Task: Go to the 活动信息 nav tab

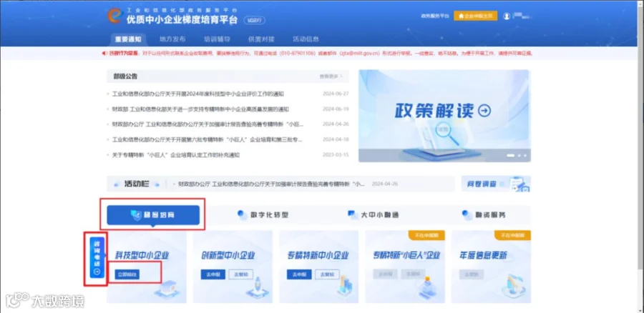Action: click(306, 39)
